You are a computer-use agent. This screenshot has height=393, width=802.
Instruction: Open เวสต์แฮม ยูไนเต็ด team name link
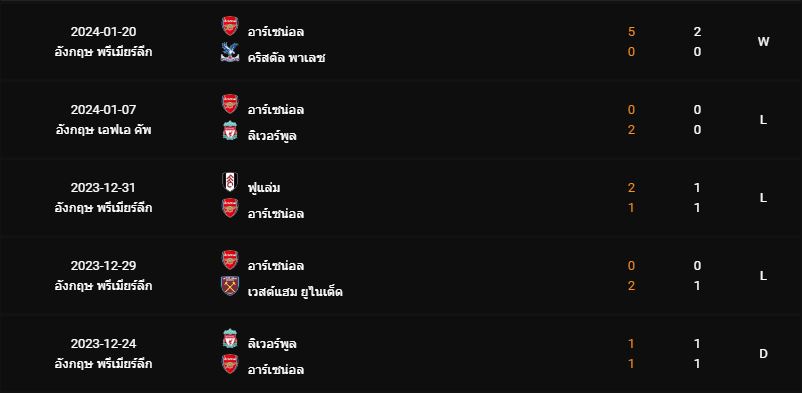[x=295, y=292]
